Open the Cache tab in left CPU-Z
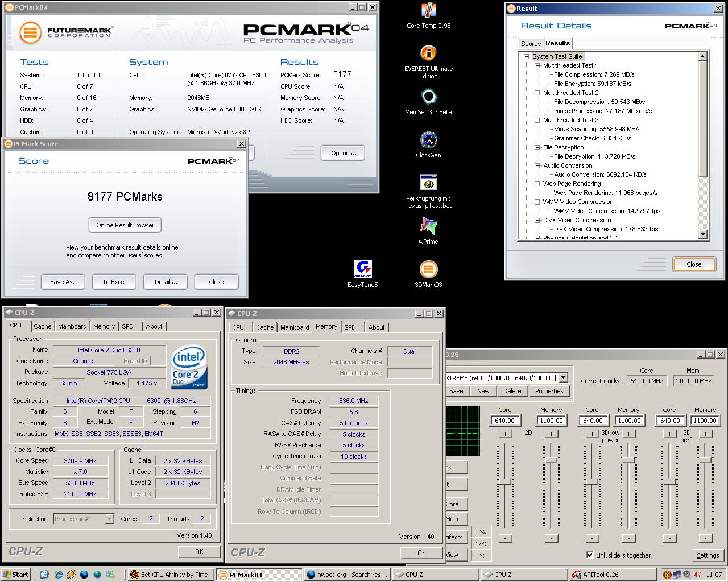The height and width of the screenshot is (582, 728). pos(42,326)
